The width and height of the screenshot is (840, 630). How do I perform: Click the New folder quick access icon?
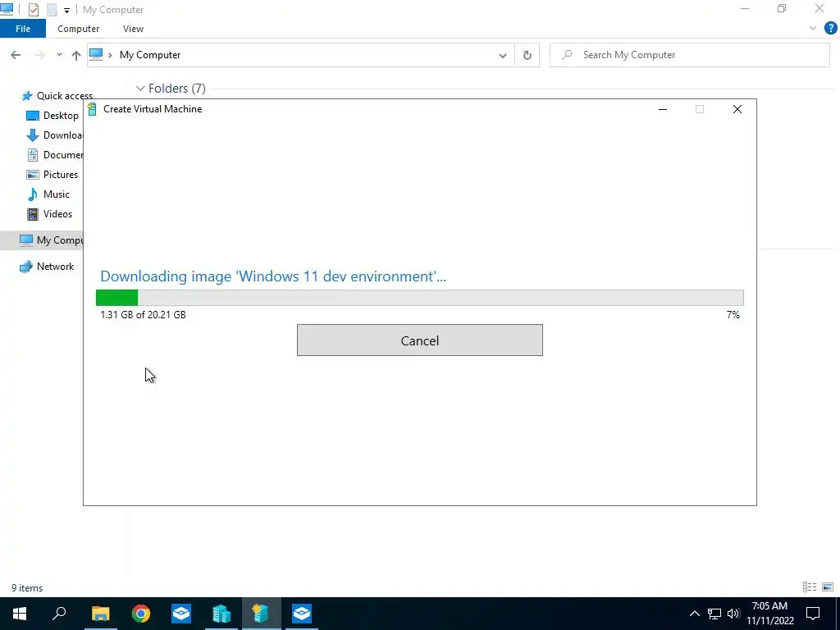[52, 10]
